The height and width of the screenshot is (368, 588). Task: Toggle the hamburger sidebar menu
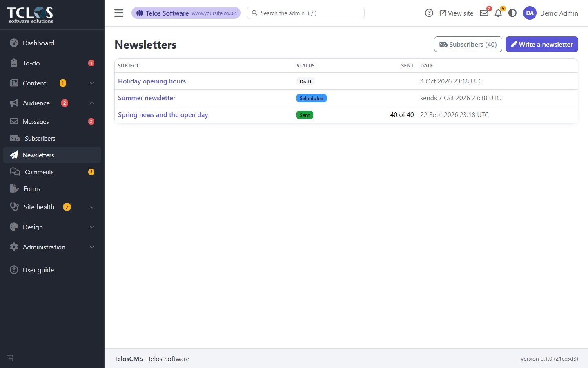[119, 13]
